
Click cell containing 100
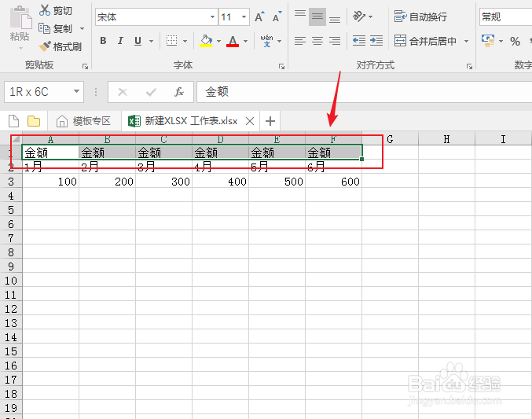click(x=50, y=182)
